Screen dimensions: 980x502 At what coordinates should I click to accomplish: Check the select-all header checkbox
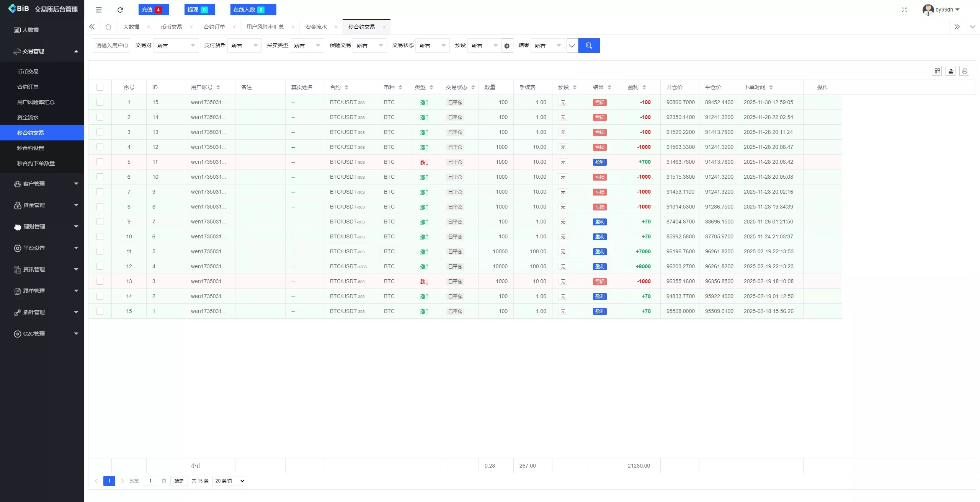coord(100,87)
